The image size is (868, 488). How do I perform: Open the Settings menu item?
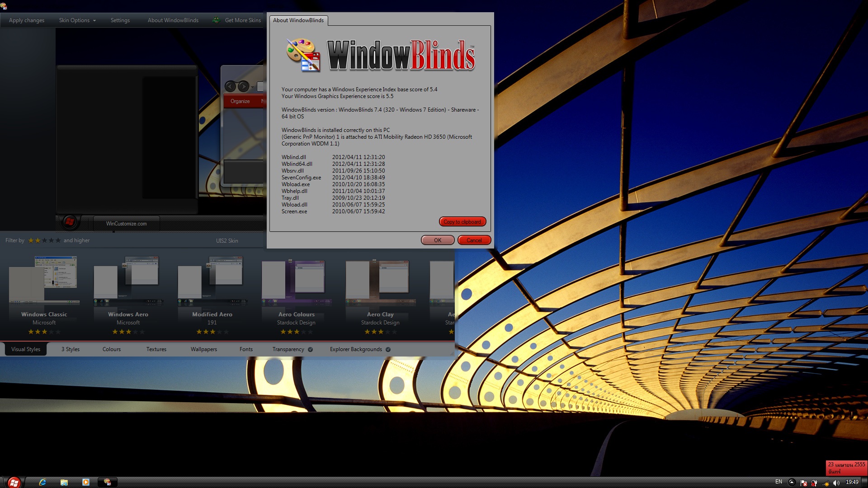[x=120, y=20]
